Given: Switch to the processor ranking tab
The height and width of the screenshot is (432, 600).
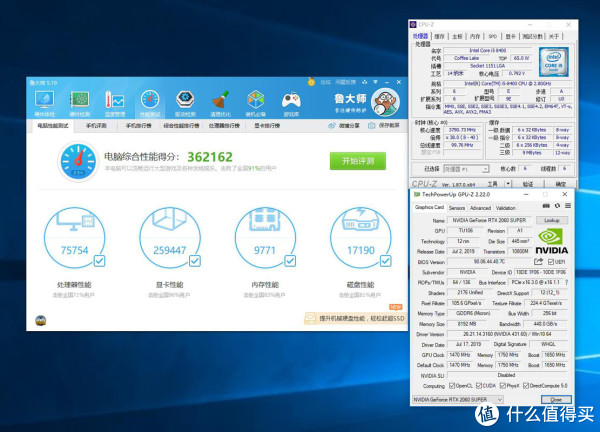Looking at the screenshot, I should coord(224,126).
